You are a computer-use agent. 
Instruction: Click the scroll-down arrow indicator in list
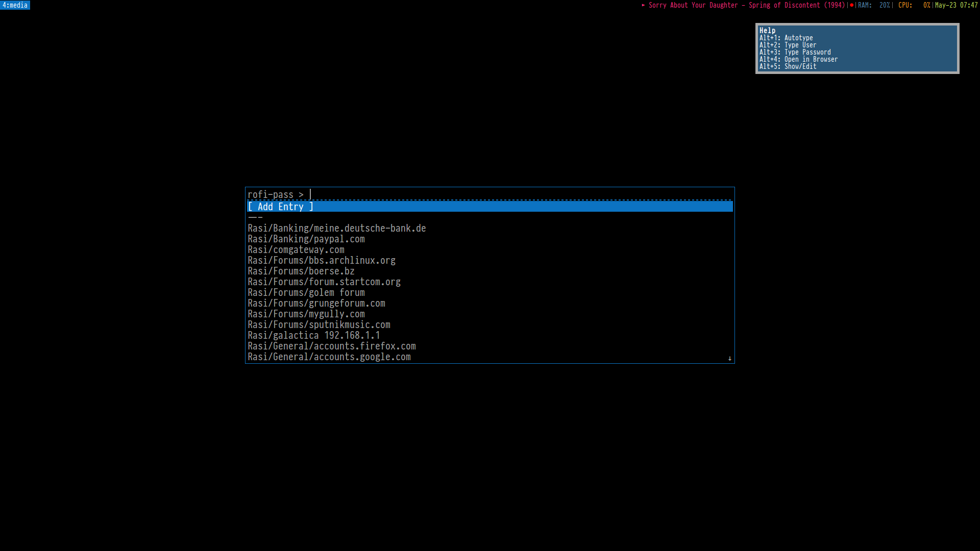tap(730, 359)
